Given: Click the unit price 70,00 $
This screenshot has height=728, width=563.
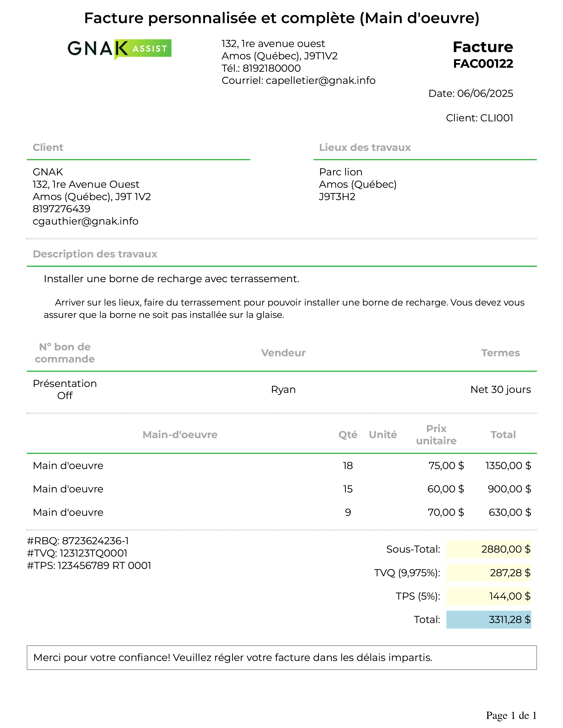Looking at the screenshot, I should [446, 512].
